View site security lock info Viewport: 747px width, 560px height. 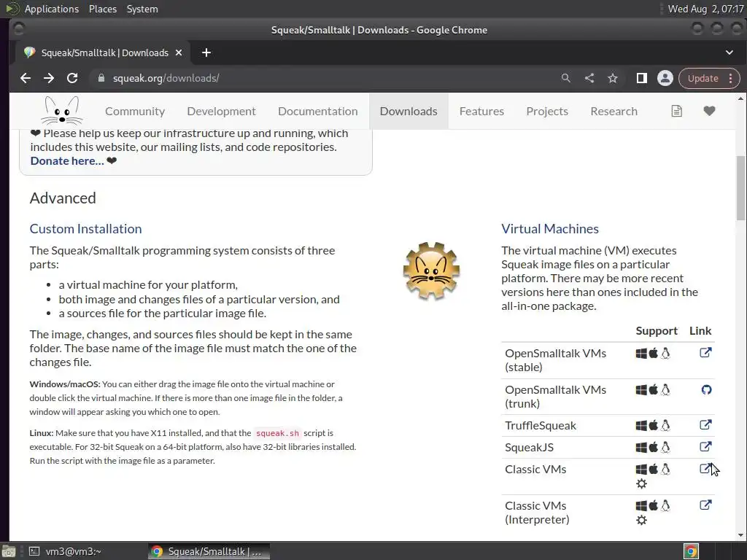tap(101, 78)
